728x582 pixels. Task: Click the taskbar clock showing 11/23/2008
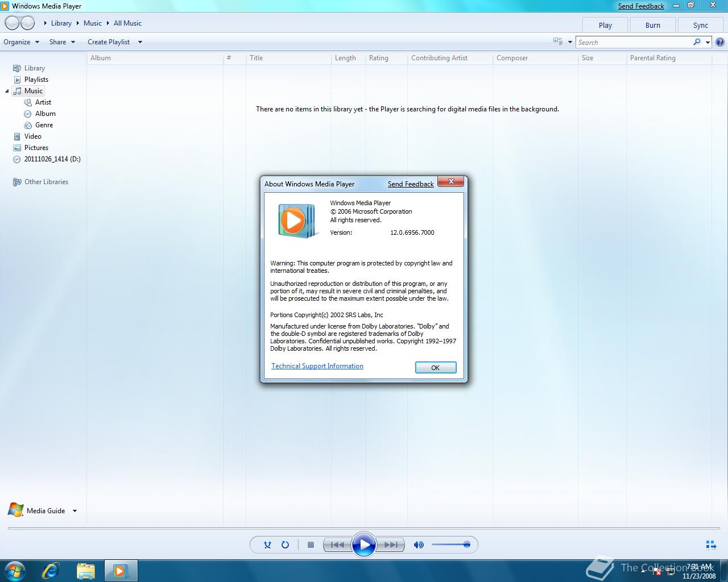(700, 571)
